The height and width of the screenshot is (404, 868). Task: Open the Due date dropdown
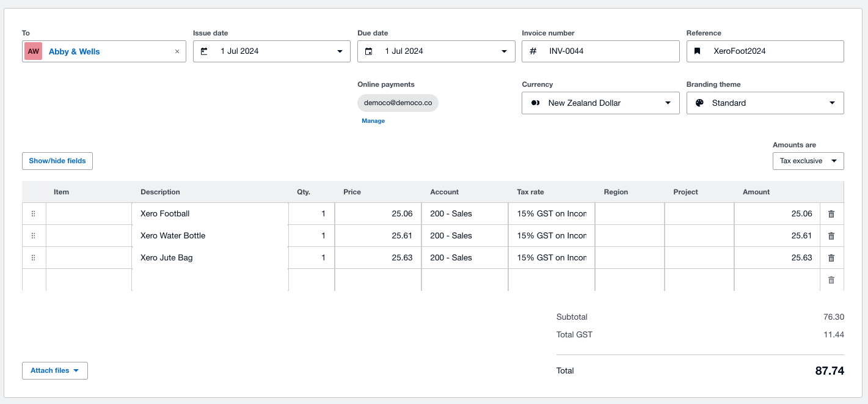point(504,51)
